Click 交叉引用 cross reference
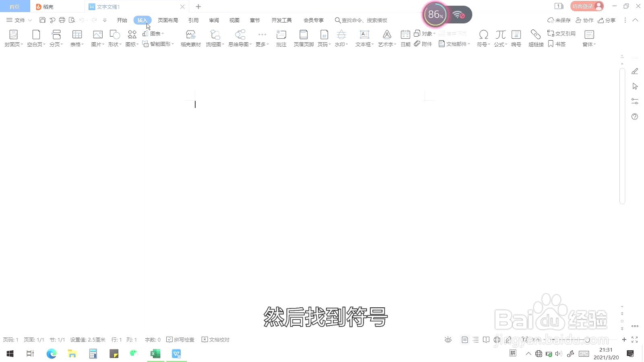 point(561,33)
